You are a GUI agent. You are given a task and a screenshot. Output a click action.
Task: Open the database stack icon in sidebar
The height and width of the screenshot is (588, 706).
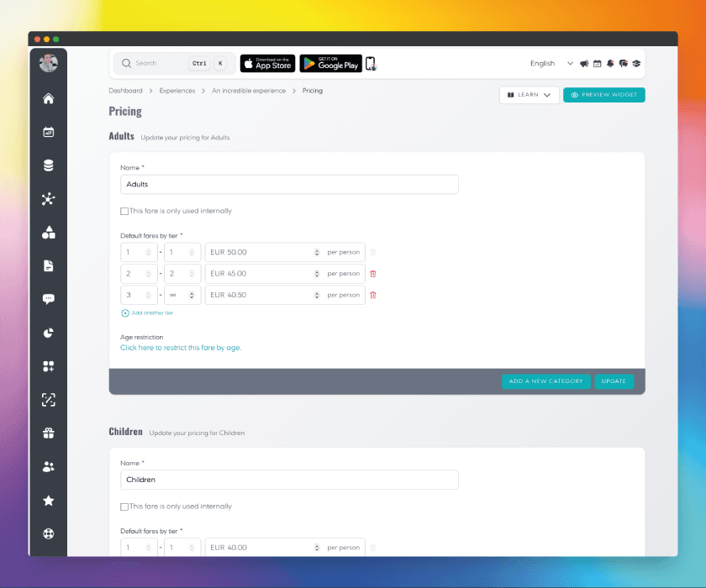tap(48, 165)
